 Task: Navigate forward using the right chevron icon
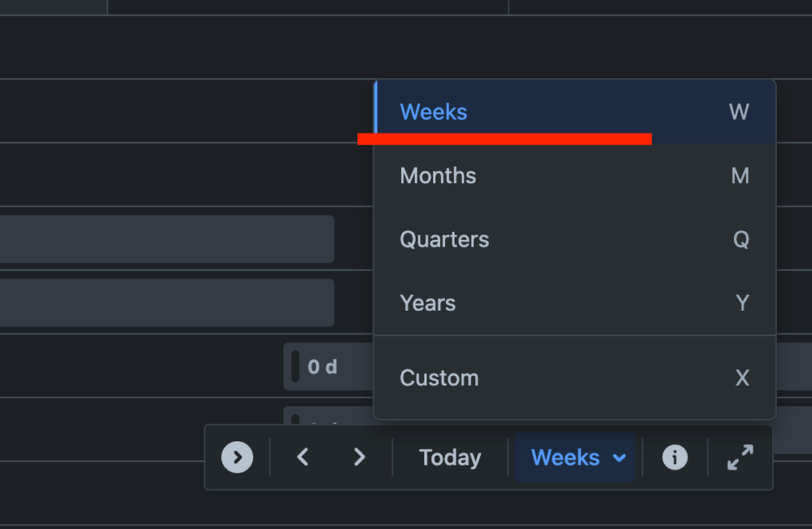click(x=360, y=457)
